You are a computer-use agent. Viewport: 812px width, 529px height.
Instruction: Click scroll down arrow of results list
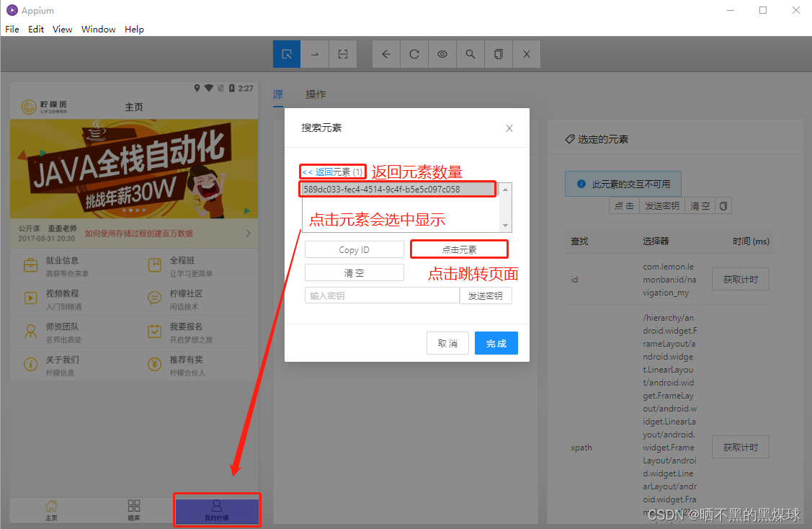pos(506,226)
